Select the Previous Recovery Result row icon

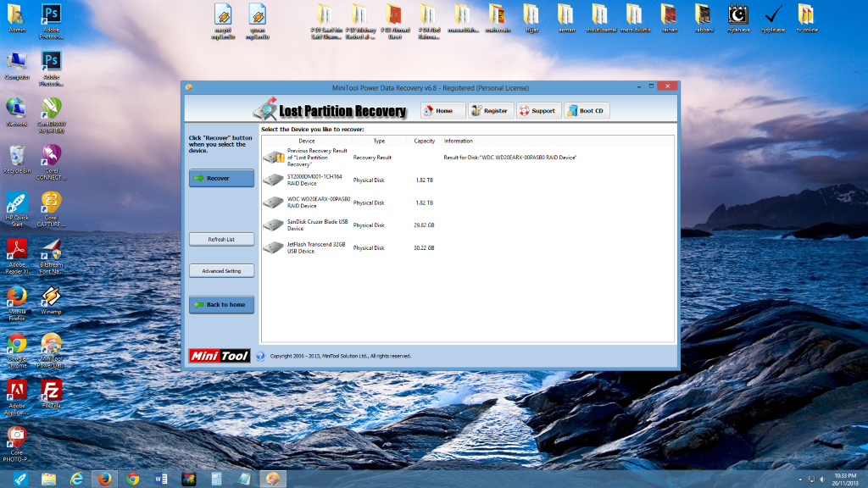[274, 158]
